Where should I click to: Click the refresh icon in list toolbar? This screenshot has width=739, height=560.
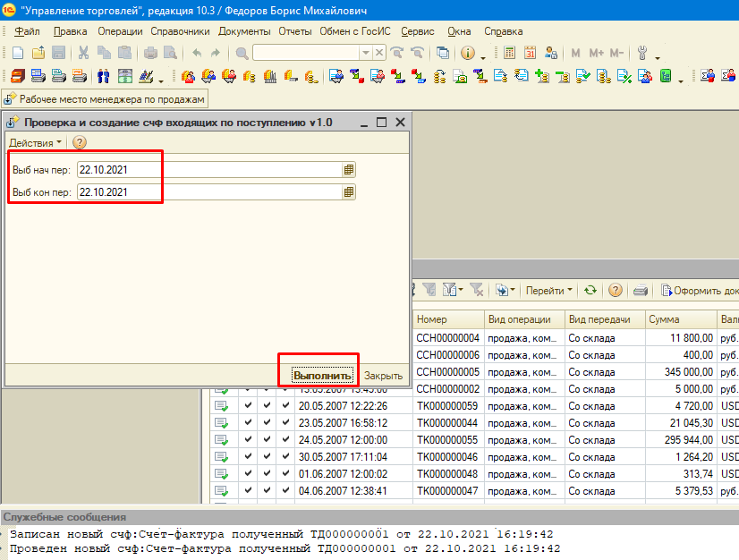point(590,290)
